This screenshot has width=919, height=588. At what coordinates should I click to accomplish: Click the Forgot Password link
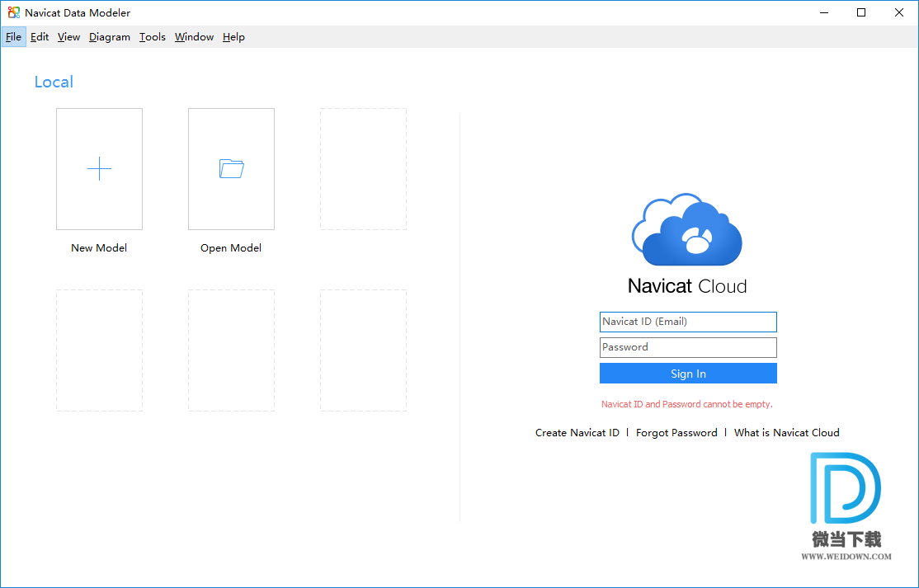(x=676, y=433)
